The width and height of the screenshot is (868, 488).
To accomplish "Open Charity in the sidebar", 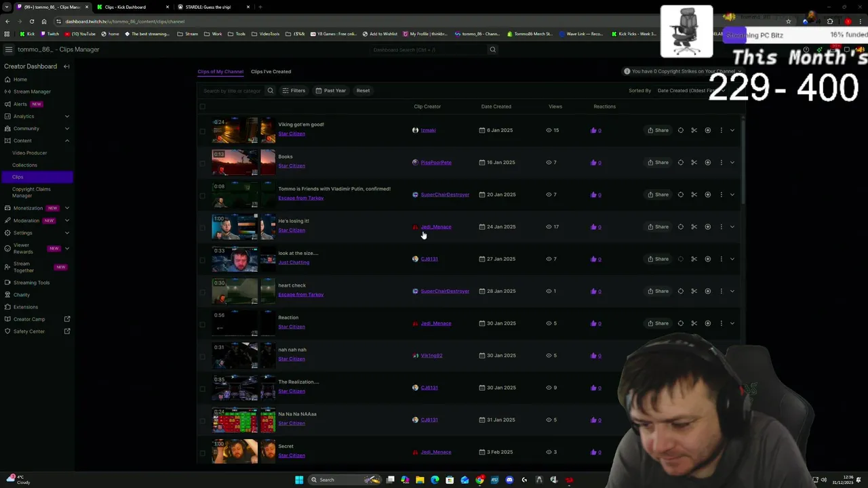I will pyautogui.click(x=22, y=295).
